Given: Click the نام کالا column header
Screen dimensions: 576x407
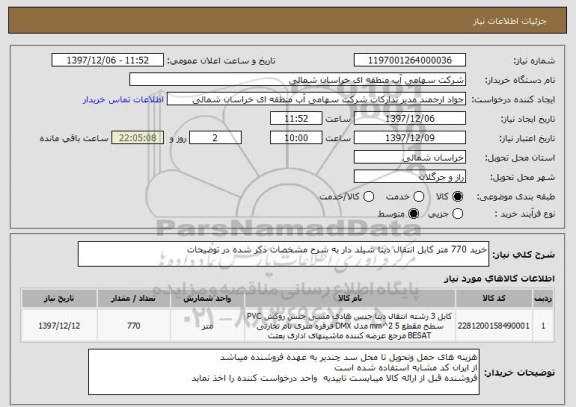Looking at the screenshot, I should coord(350,298).
